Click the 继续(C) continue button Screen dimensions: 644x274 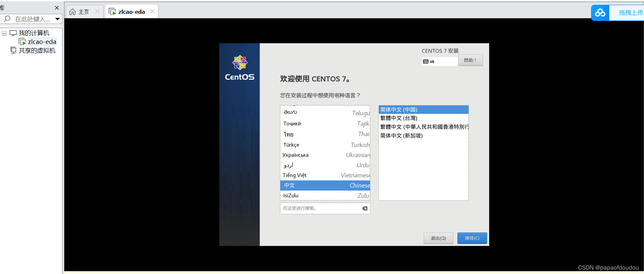[472, 238]
